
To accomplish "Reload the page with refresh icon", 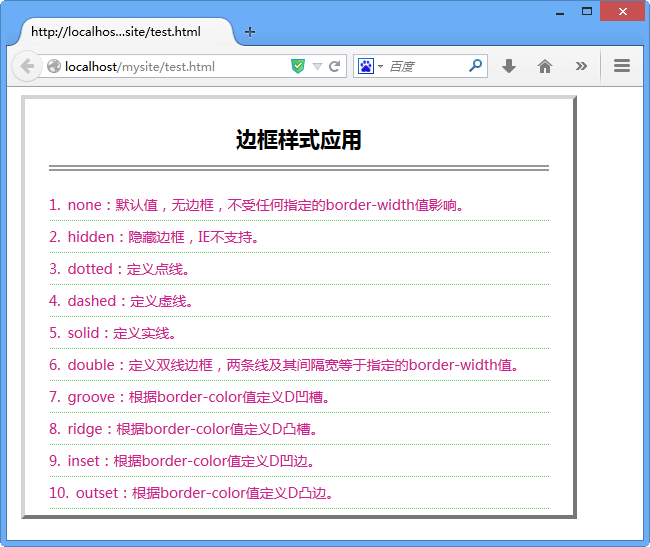I will pyautogui.click(x=335, y=67).
